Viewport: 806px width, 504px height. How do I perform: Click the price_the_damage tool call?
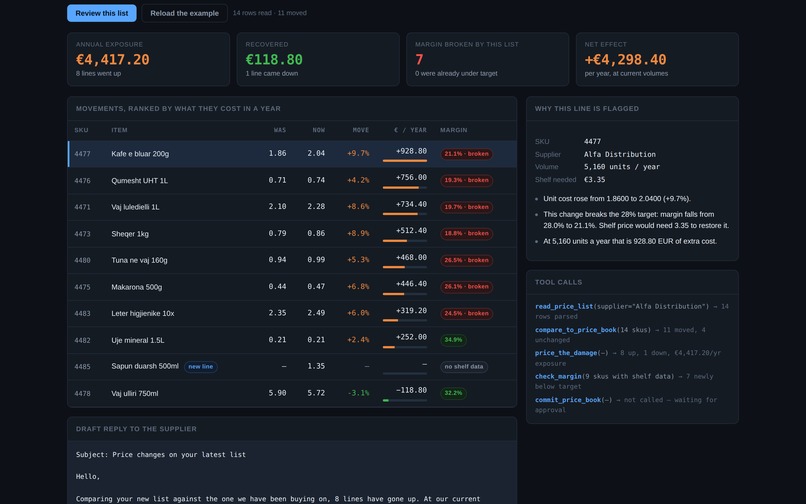coord(628,358)
